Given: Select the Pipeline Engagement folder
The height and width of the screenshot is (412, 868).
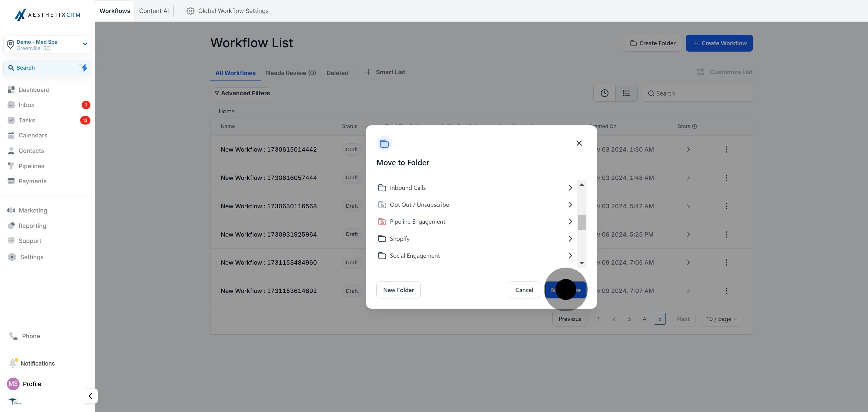Looking at the screenshot, I should coord(417,221).
